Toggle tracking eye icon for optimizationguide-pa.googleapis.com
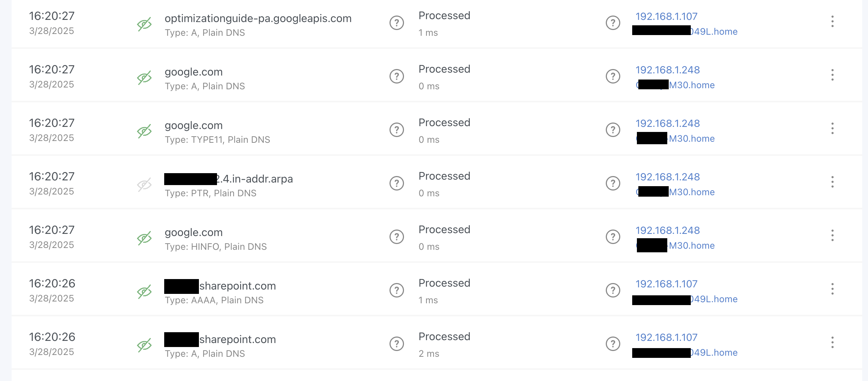 pyautogui.click(x=144, y=24)
